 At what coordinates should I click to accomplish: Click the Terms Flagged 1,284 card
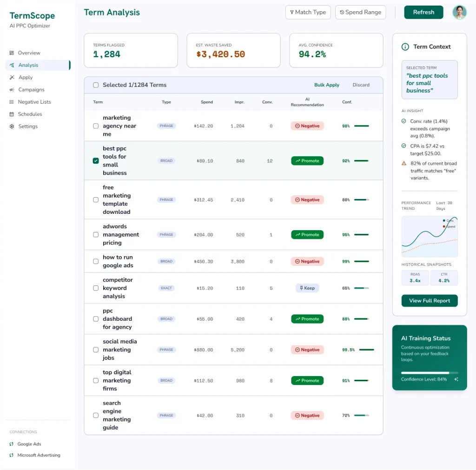click(131, 50)
